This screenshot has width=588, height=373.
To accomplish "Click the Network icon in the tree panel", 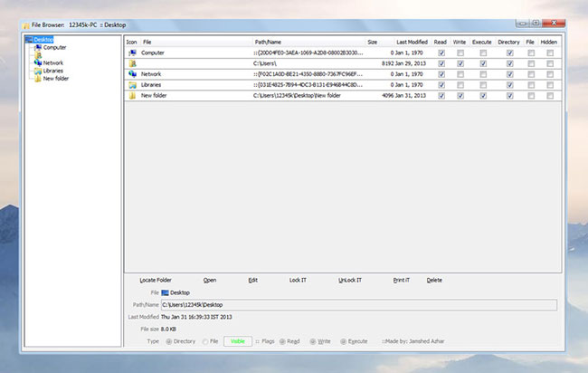I will (x=37, y=62).
